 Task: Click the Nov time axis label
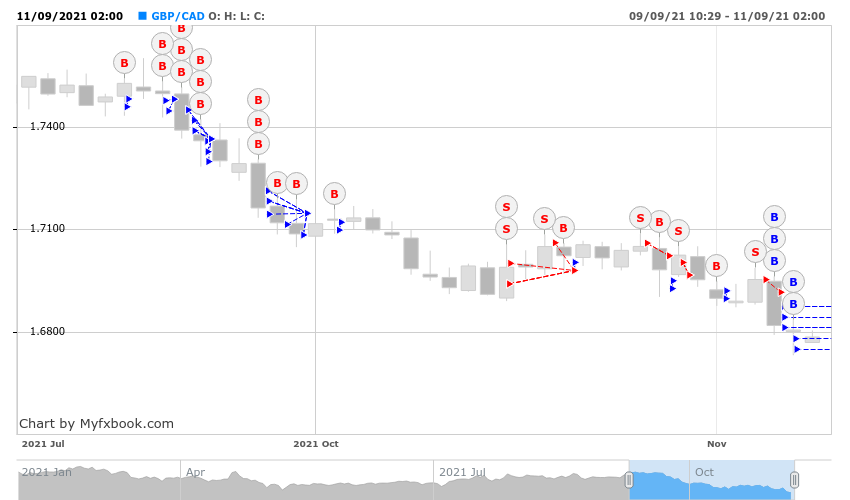[716, 444]
